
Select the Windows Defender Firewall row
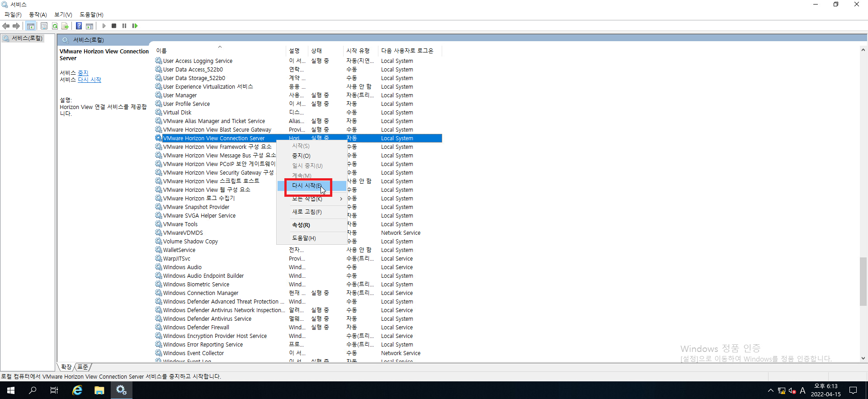click(x=298, y=328)
